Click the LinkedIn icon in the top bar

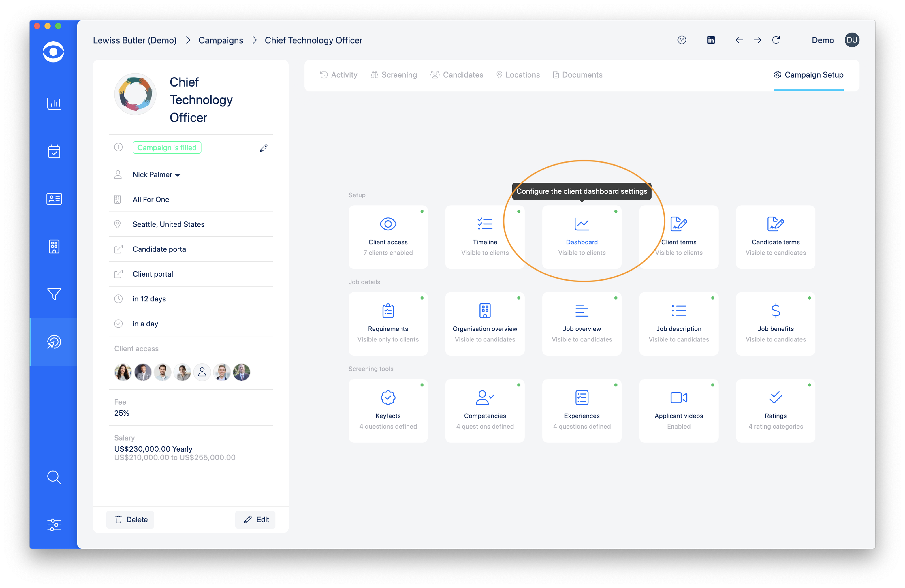coord(711,40)
